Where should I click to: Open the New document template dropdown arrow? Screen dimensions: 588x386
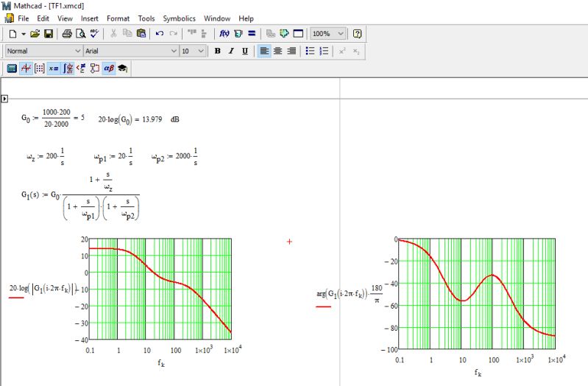(x=24, y=34)
